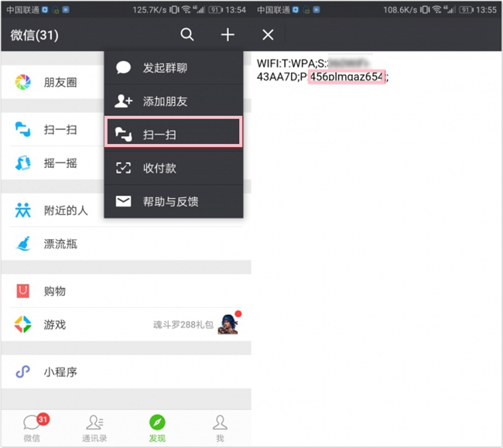Open 购物 Shopping row
This screenshot has width=503, height=448.
[x=126, y=291]
